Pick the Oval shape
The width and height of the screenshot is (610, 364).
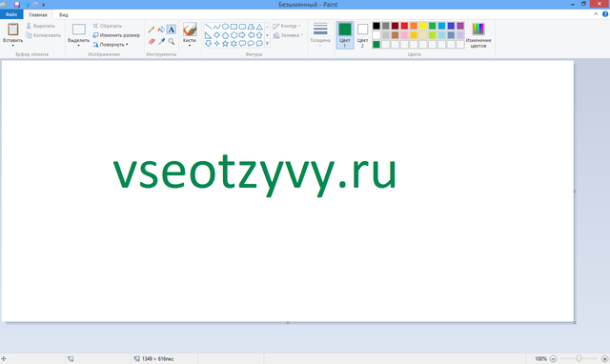225,27
